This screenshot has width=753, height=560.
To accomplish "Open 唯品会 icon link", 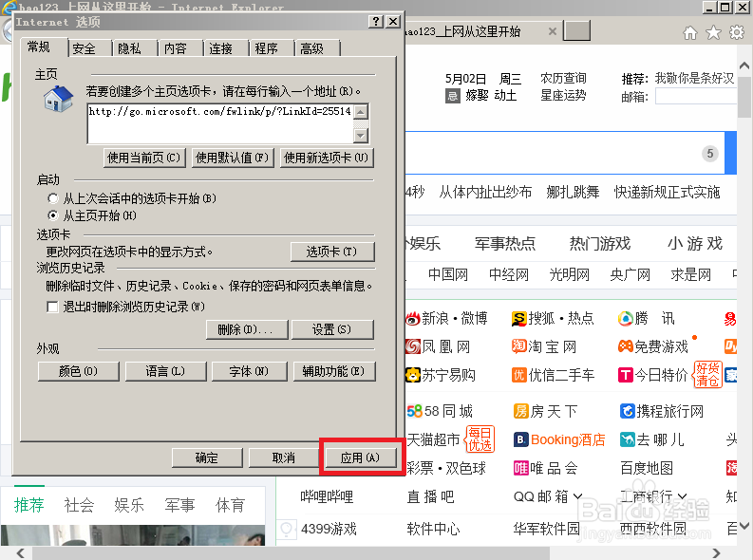I will tap(520, 468).
